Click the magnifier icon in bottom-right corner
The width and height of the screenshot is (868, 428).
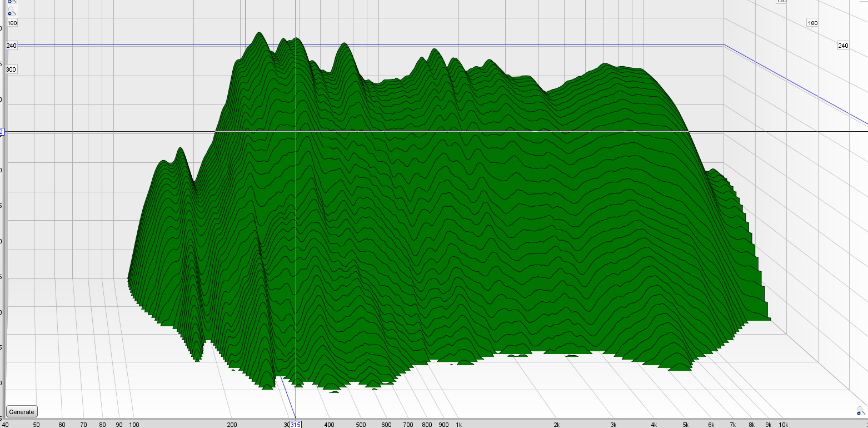click(x=861, y=411)
